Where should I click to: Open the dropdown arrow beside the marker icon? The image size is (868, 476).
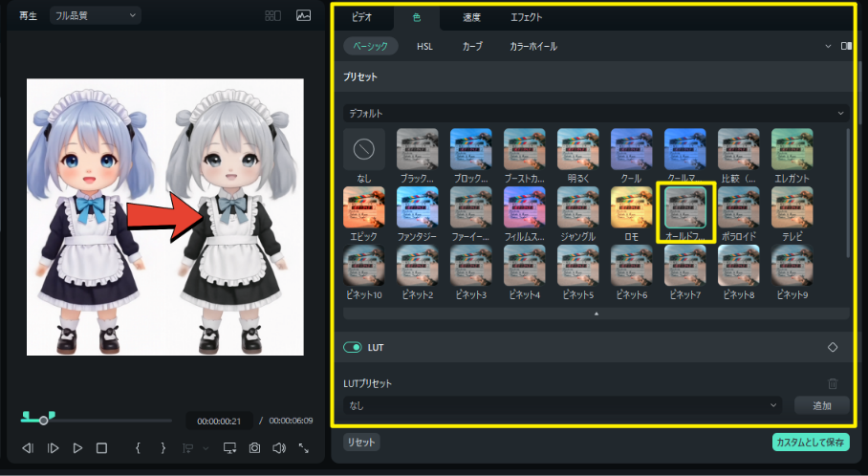tap(206, 447)
